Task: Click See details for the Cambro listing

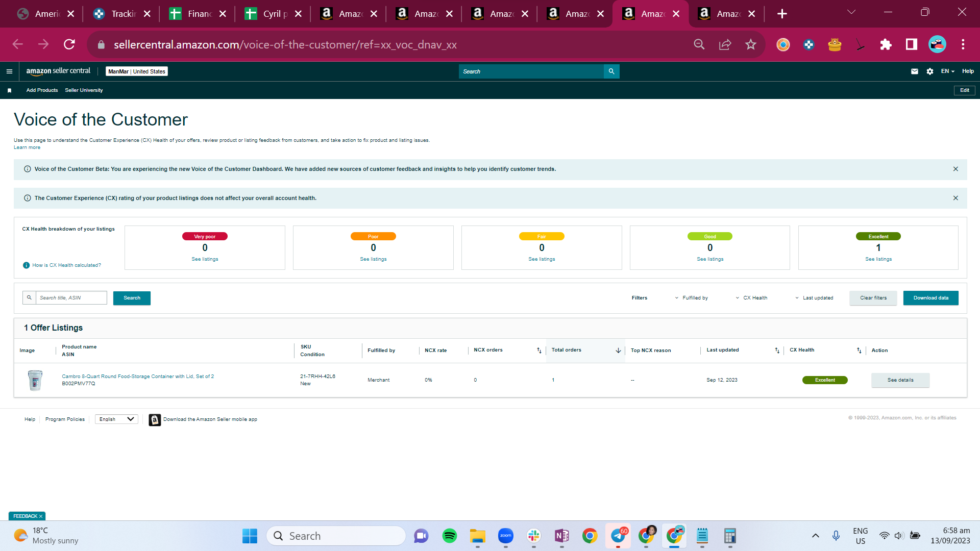Action: [900, 380]
